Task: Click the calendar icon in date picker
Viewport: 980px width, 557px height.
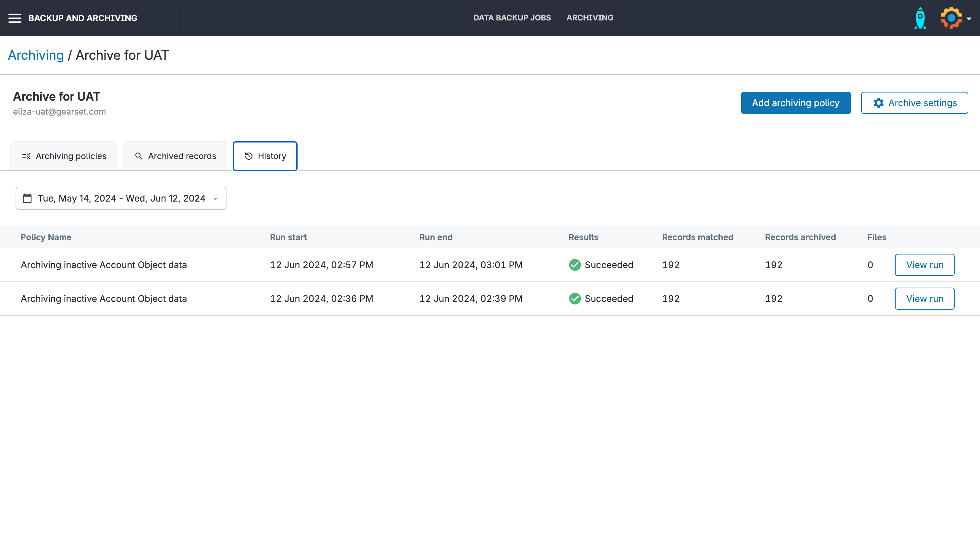Action: tap(27, 198)
